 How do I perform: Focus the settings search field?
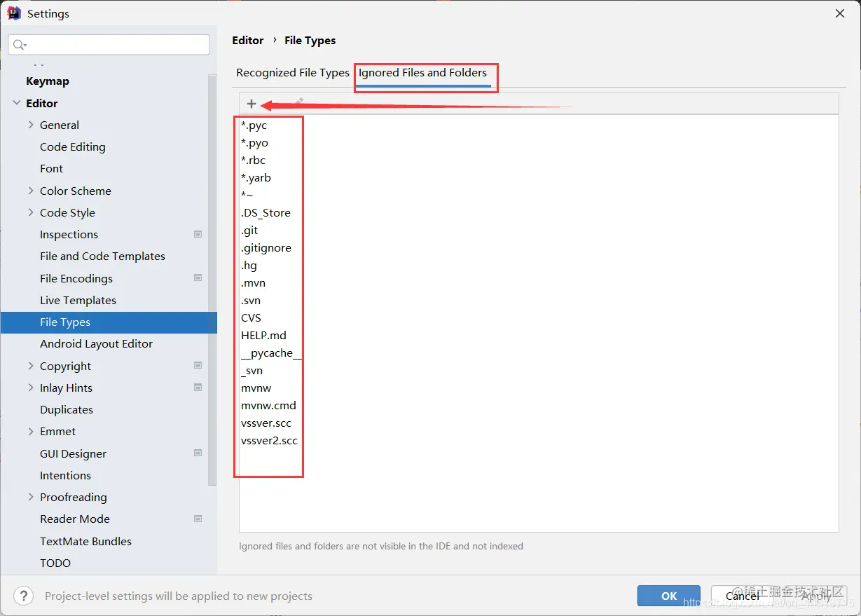pos(109,45)
